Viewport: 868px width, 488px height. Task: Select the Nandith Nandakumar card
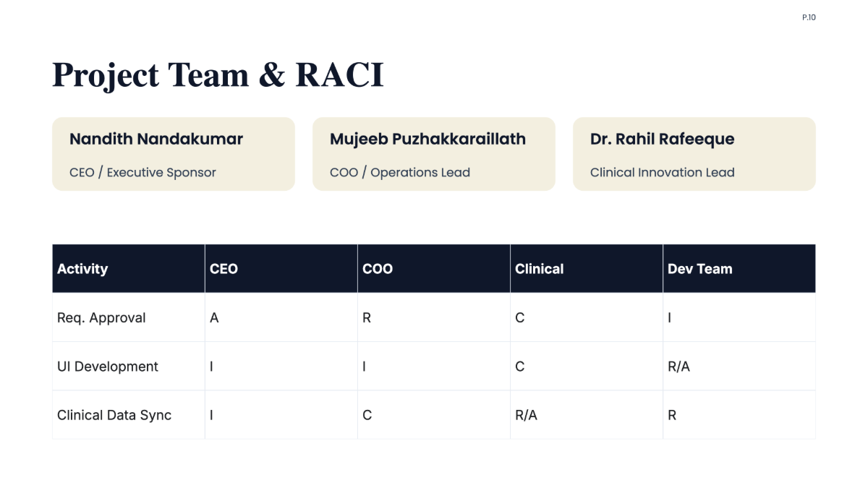174,154
